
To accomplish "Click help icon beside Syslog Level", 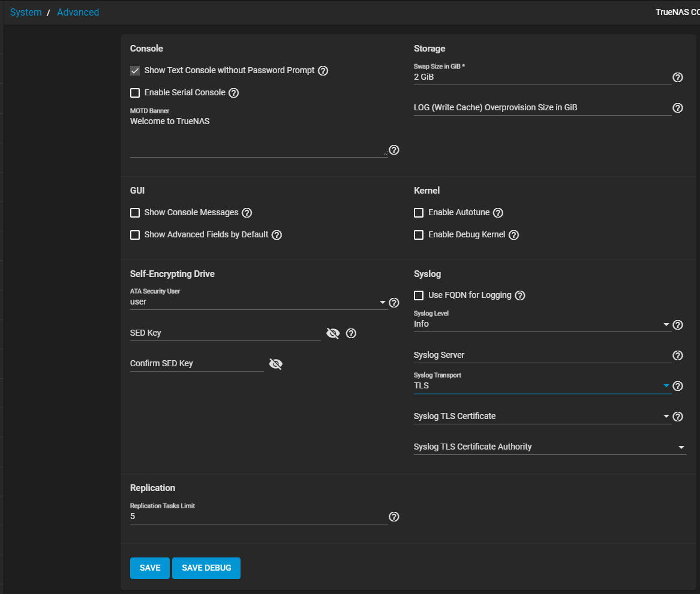I will 678,325.
